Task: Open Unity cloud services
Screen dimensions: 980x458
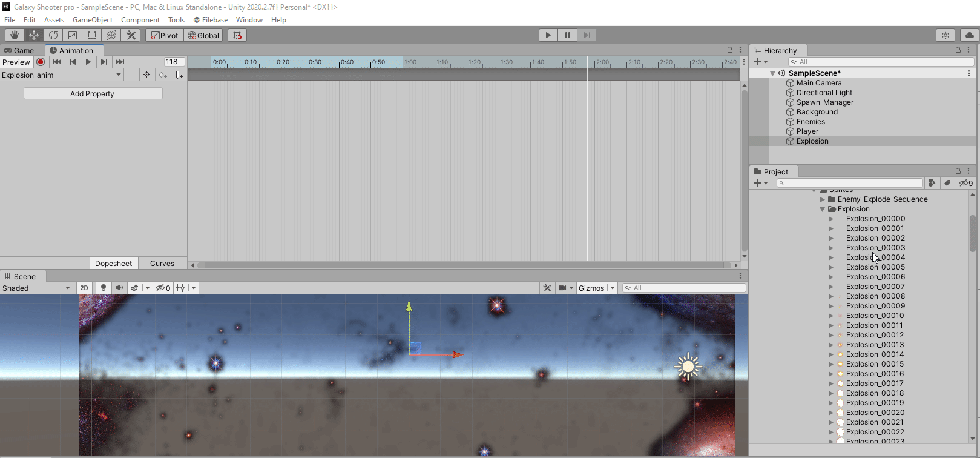Action: coord(970,35)
